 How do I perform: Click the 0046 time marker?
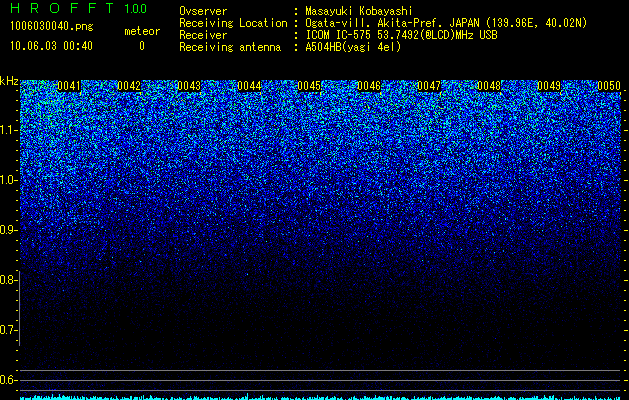click(x=369, y=86)
